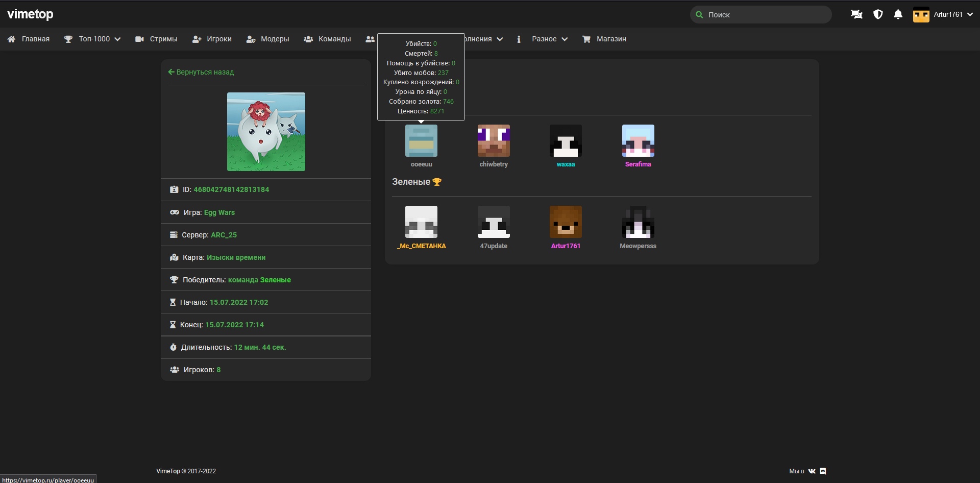This screenshot has width=980, height=483.
Task: Open the Discord link in footer
Action: click(x=823, y=471)
